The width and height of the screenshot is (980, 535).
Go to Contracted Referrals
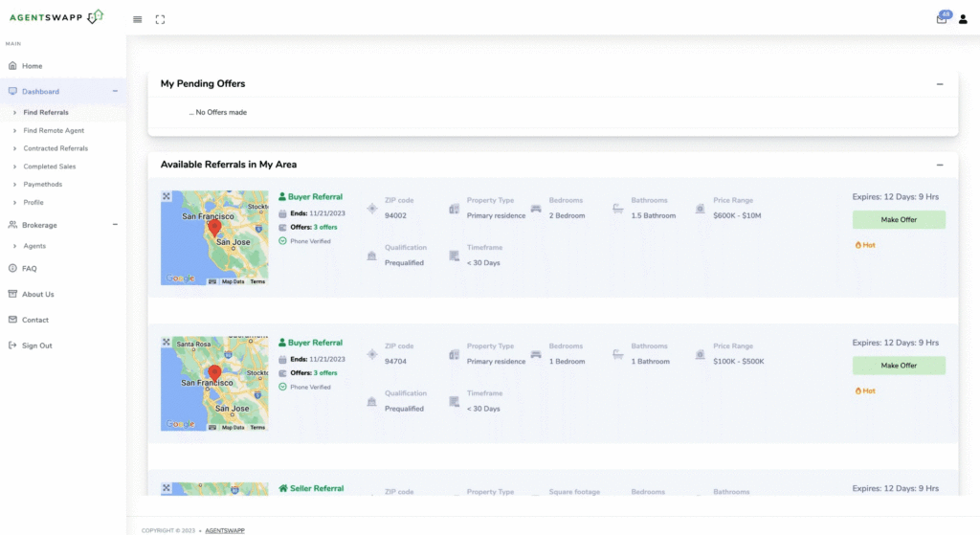[x=56, y=148]
